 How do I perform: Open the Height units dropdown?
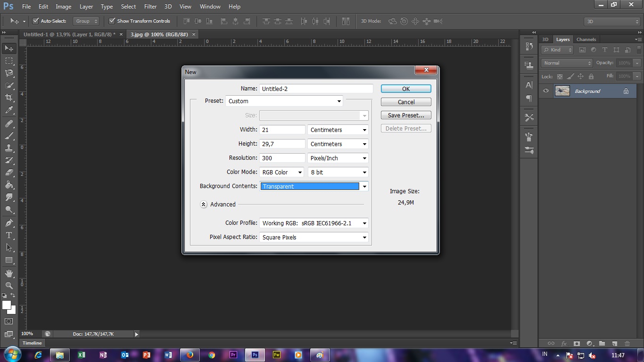(338, 144)
